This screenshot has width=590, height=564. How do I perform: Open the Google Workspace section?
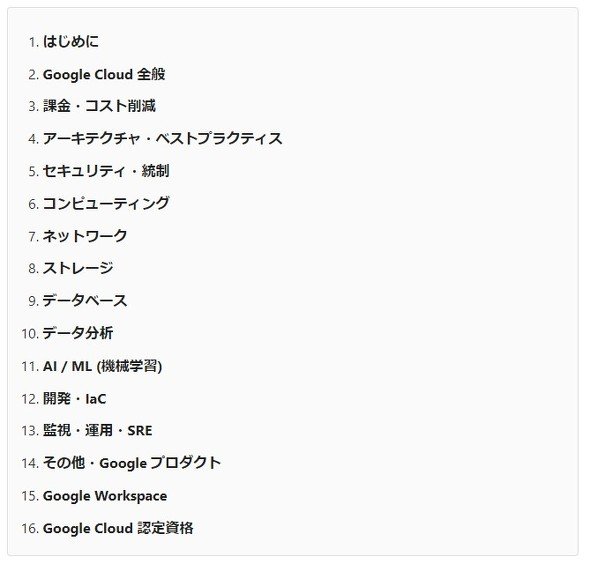(105, 496)
